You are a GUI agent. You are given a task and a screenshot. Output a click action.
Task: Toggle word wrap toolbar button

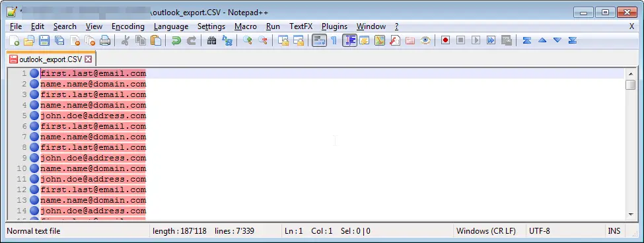319,41
